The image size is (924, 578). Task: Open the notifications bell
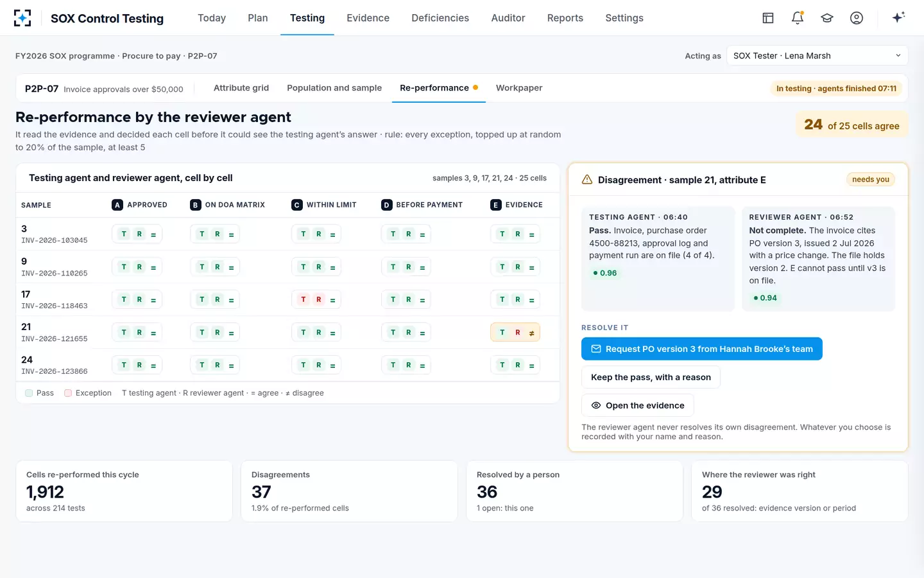coord(798,18)
